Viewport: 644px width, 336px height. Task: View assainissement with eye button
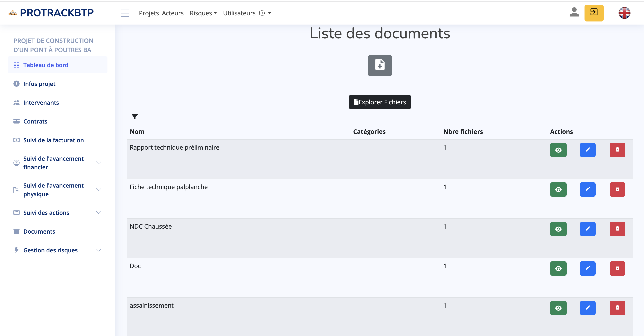558,308
